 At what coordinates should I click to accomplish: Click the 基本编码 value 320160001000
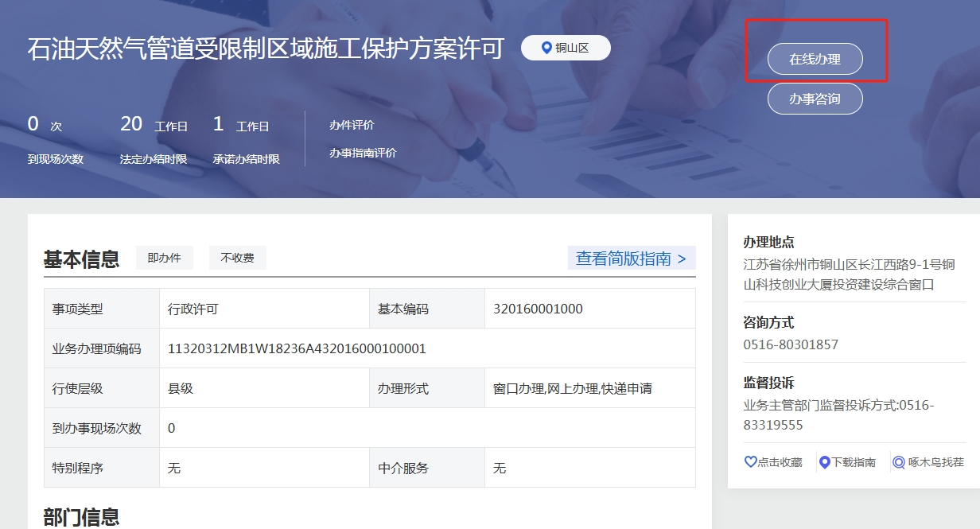538,309
